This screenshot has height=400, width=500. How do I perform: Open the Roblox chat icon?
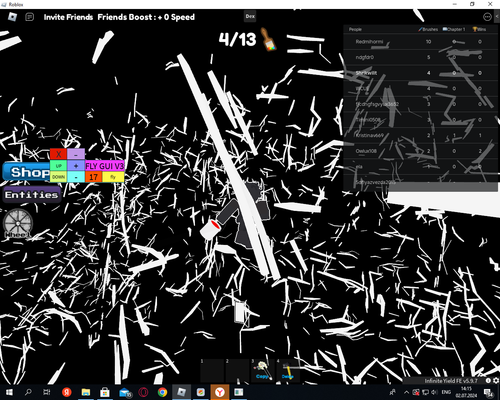point(30,17)
